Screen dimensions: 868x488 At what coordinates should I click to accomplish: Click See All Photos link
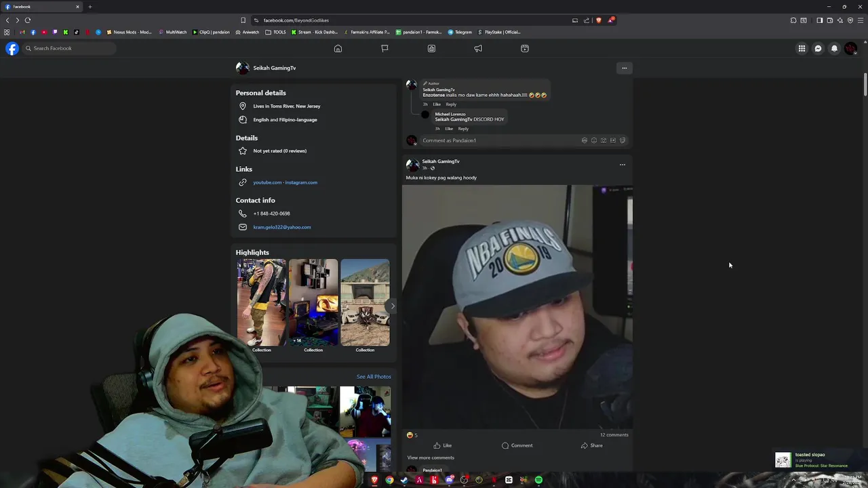pos(374,377)
